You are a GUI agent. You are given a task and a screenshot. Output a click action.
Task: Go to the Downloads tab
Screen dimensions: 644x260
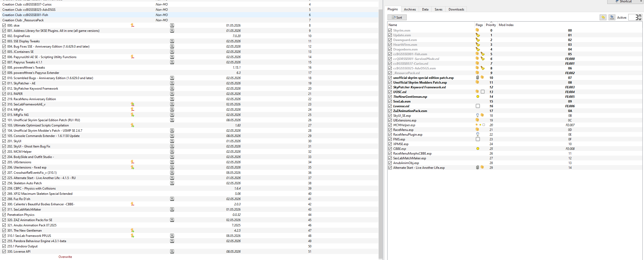click(x=456, y=9)
